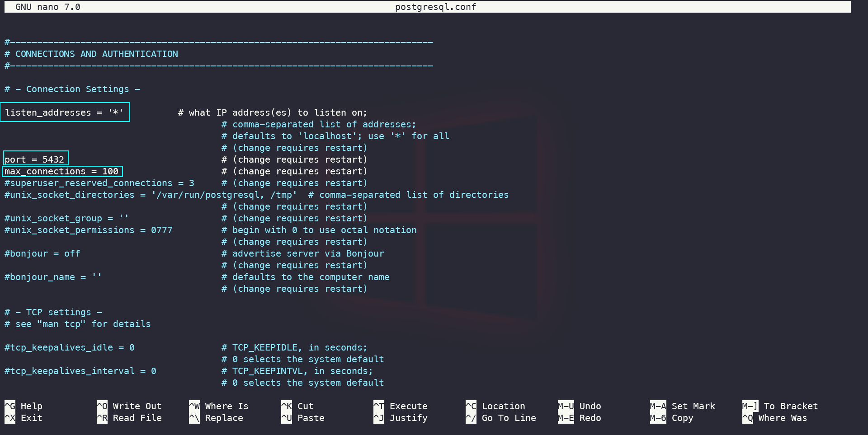Select the M-A Set Mark shortcut
Viewport: 868px width, 435px height.
pos(683,406)
